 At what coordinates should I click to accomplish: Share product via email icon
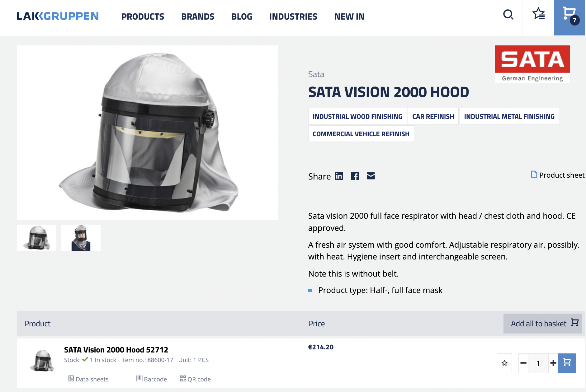(371, 176)
